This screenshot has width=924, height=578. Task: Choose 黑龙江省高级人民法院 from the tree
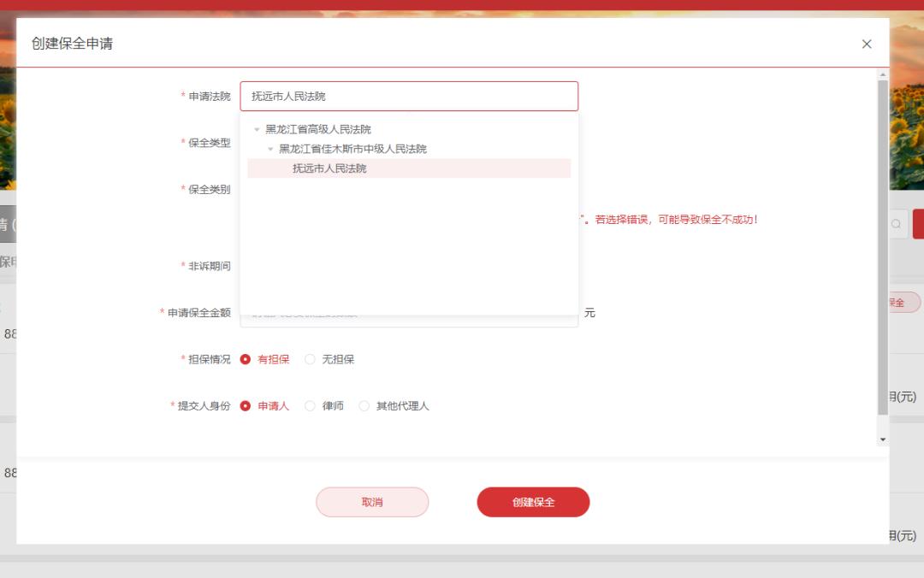pyautogui.click(x=318, y=129)
